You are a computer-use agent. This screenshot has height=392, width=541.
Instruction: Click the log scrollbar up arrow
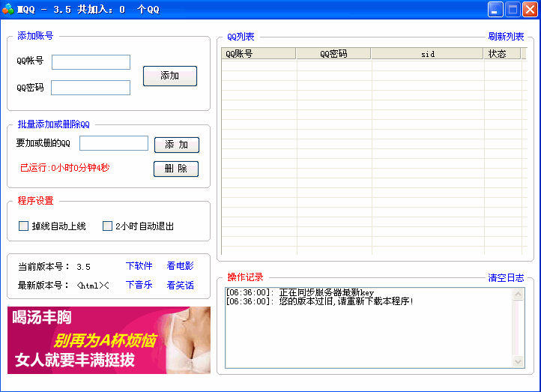point(518,295)
